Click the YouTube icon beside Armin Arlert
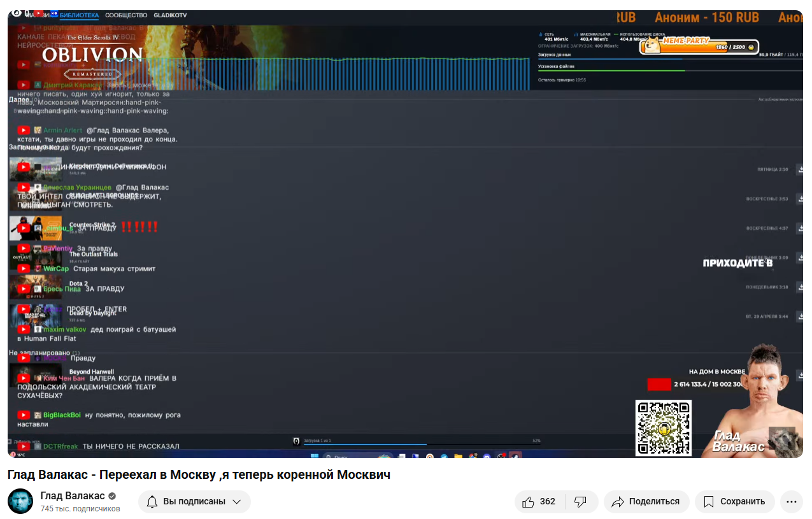The image size is (812, 519). coord(24,130)
